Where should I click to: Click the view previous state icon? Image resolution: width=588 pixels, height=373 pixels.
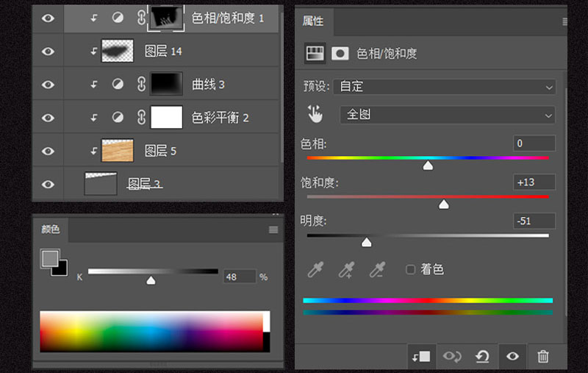[x=452, y=356]
